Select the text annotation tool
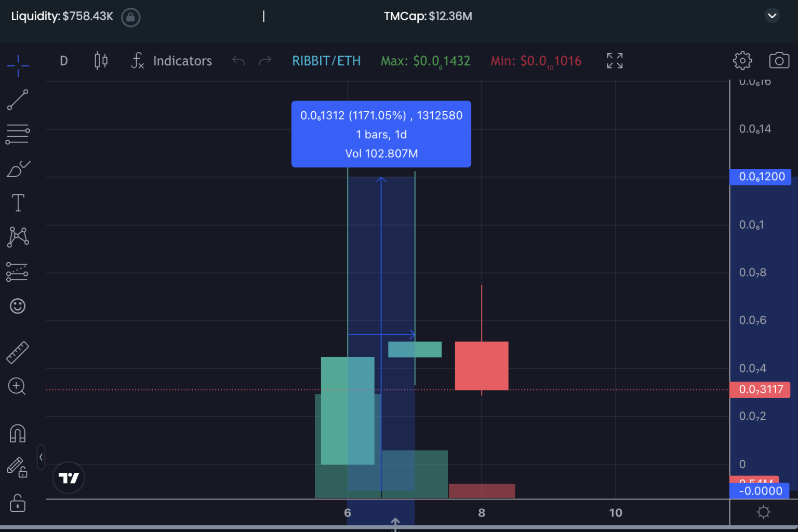Screen dimensions: 798x532 18,203
